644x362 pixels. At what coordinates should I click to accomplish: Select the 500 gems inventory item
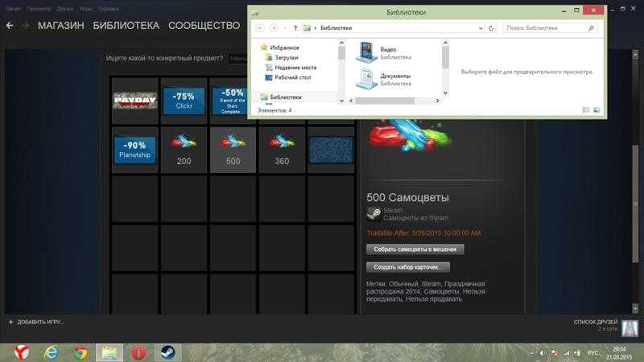click(x=233, y=150)
